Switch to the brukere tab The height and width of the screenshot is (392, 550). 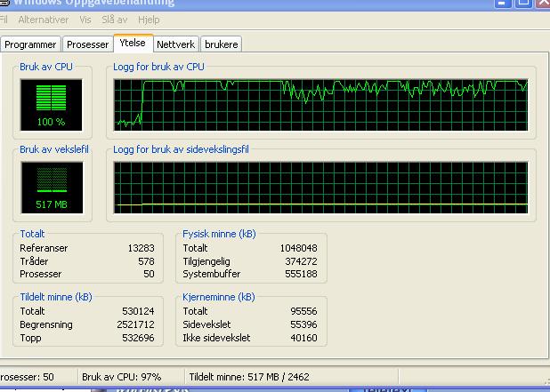point(222,44)
